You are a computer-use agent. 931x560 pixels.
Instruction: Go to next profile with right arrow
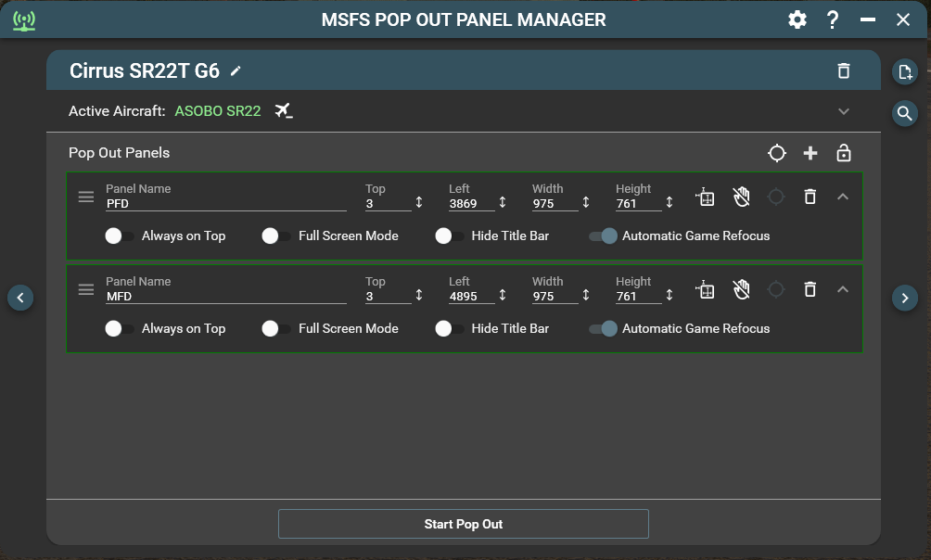(x=905, y=298)
